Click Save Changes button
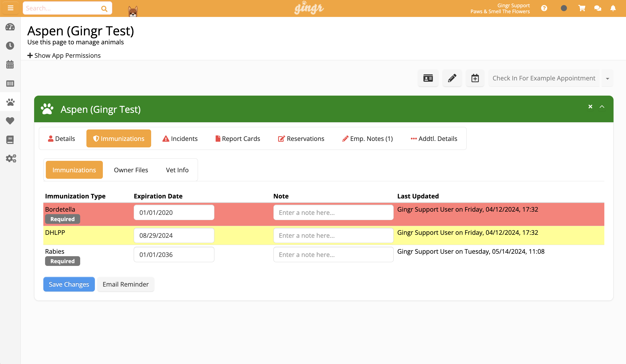626x364 pixels. point(69,284)
